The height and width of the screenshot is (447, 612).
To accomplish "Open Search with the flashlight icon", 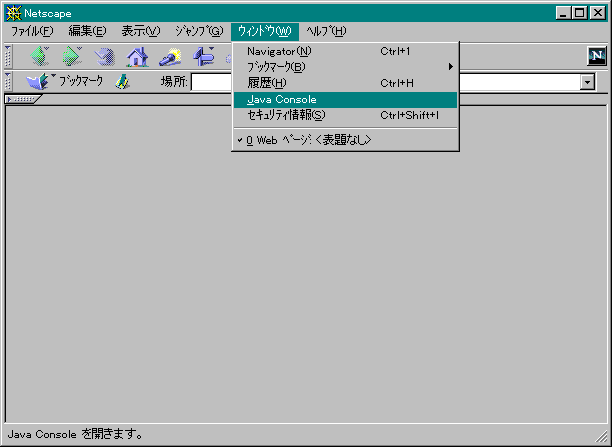I will (170, 57).
